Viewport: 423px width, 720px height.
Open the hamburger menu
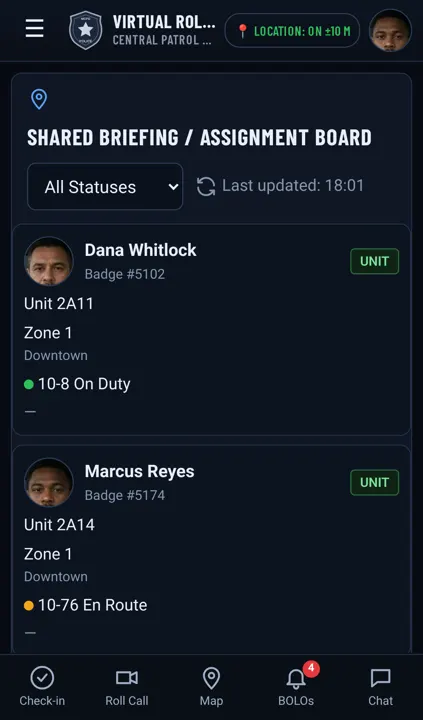tap(34, 29)
